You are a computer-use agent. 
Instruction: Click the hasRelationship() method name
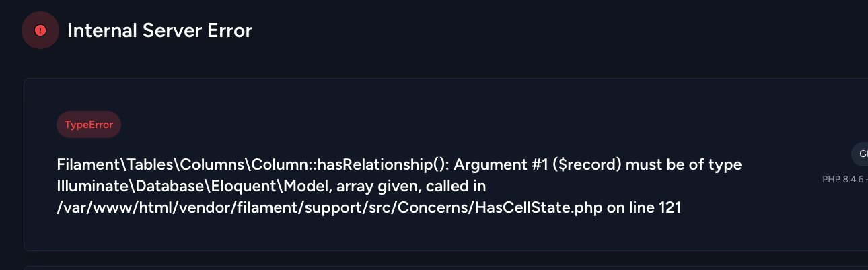(x=365, y=165)
